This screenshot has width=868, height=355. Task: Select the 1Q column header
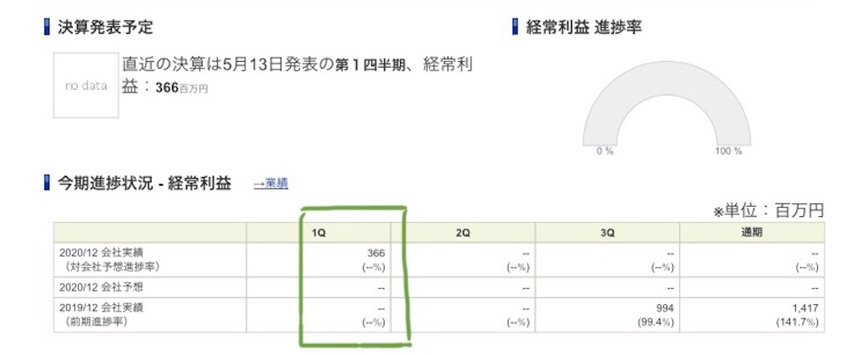(319, 233)
